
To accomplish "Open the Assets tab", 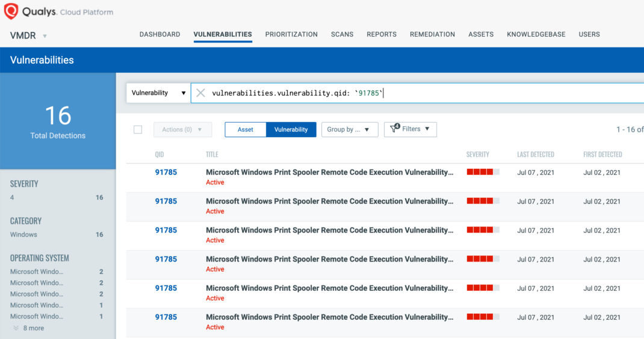I will tap(481, 34).
